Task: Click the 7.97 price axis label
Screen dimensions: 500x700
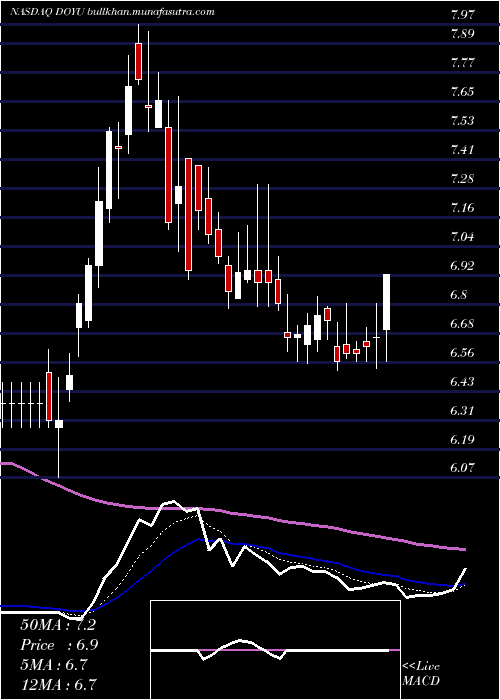Action: click(462, 15)
